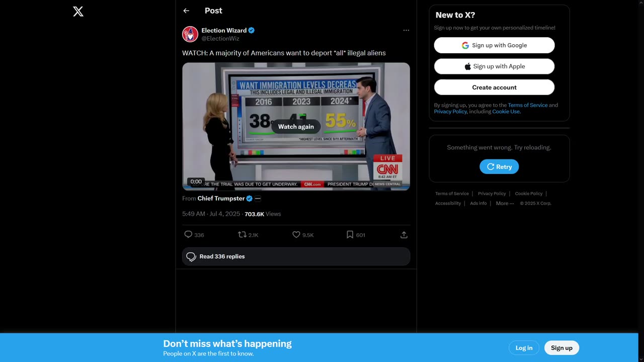
Task: Click the 5:49 AM Jul 4, 2025 timestamp
Action: [211, 214]
